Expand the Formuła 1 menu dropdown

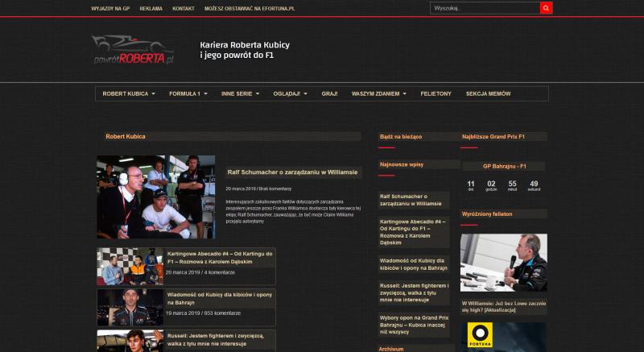(x=188, y=93)
